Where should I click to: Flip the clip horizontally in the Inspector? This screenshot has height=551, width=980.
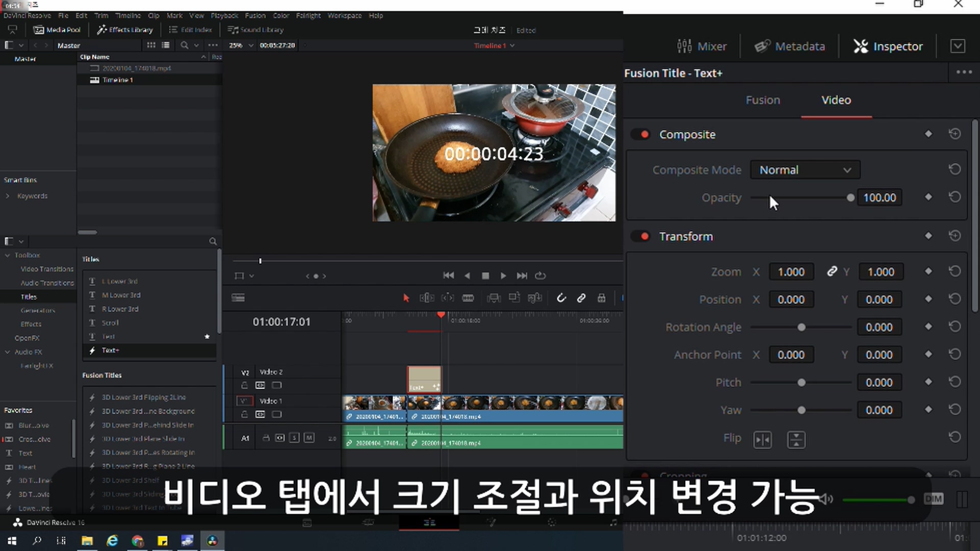763,439
